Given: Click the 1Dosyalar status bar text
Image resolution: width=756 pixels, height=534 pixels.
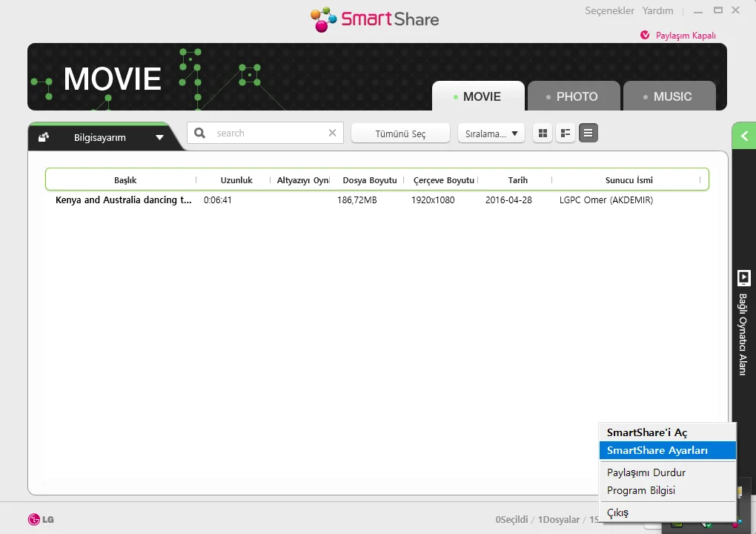Looking at the screenshot, I should click(559, 519).
